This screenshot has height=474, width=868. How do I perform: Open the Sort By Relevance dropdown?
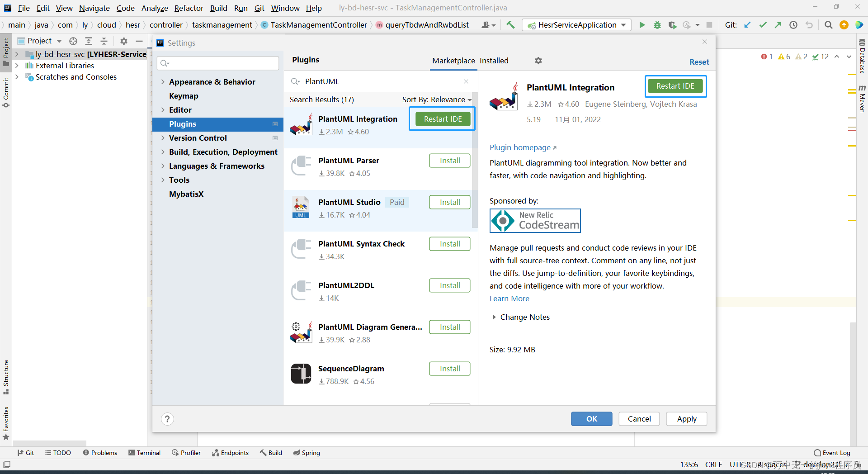437,100
